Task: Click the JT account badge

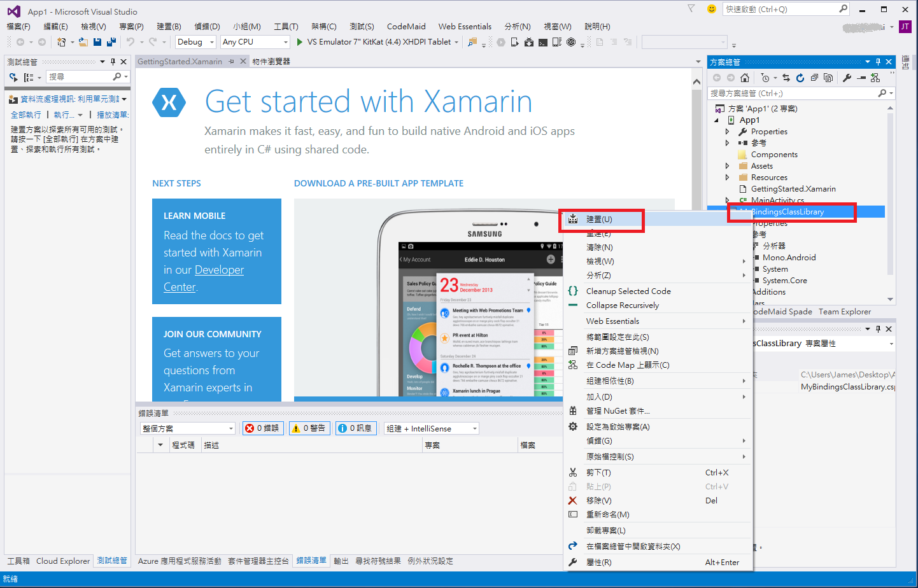Action: tap(905, 27)
